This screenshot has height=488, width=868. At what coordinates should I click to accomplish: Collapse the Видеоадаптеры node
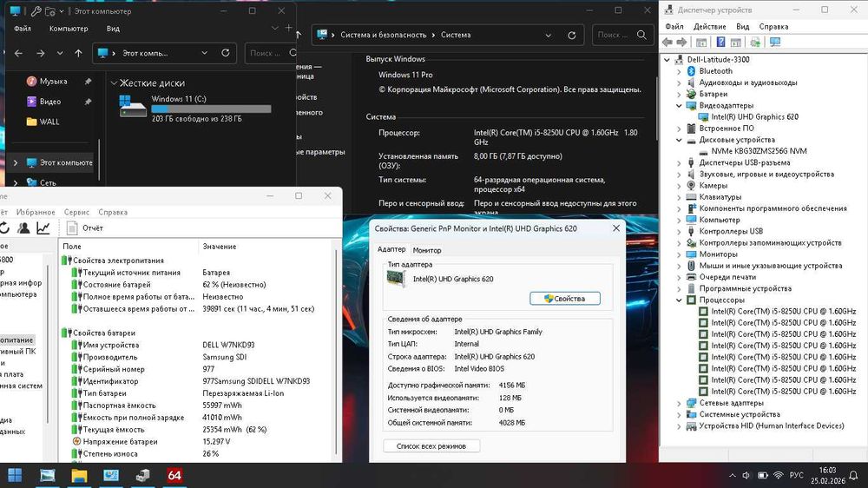680,106
